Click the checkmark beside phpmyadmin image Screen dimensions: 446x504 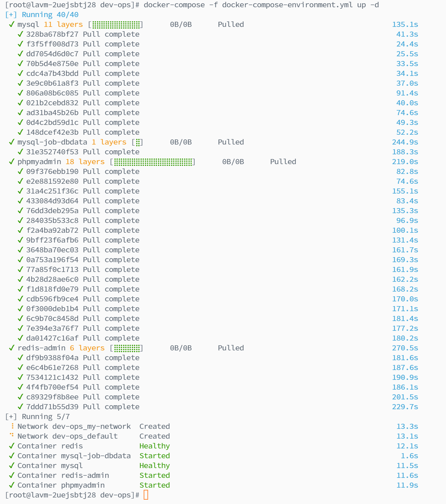(12, 162)
